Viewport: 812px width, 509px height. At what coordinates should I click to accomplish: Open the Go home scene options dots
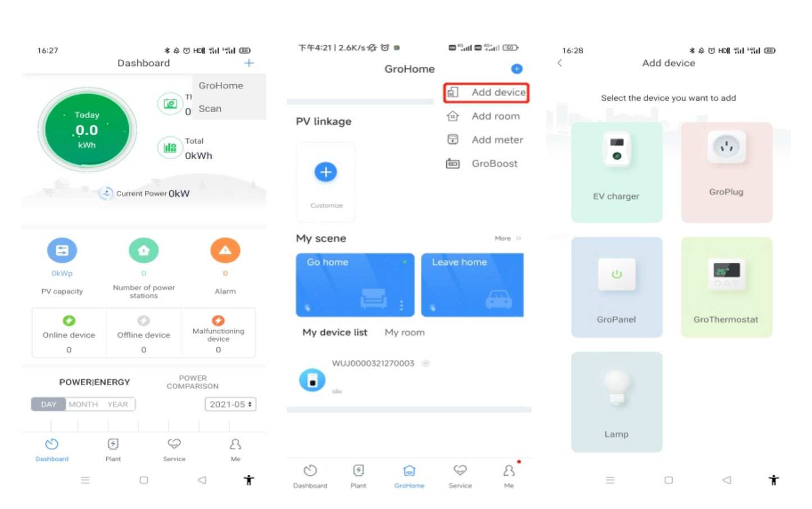click(401, 305)
